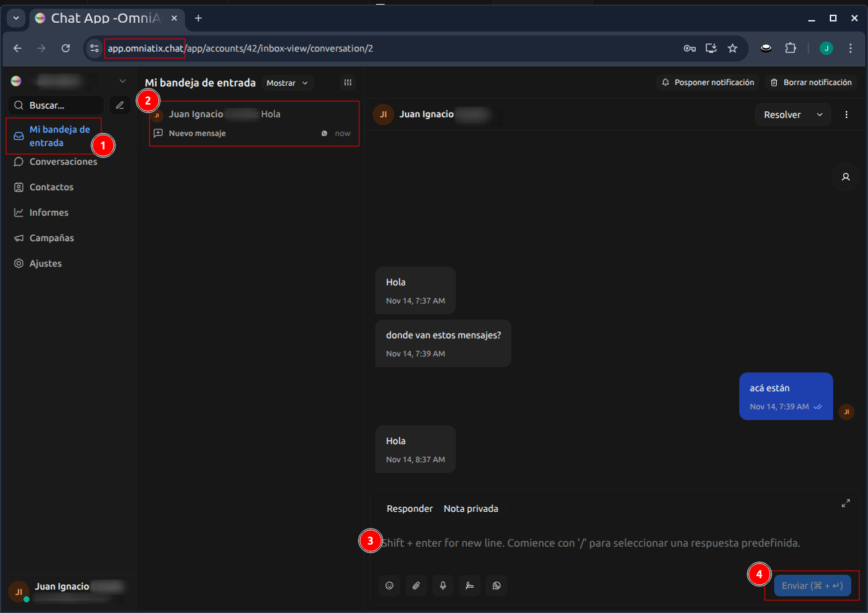Open the contact details sidebar icon

pos(846,177)
